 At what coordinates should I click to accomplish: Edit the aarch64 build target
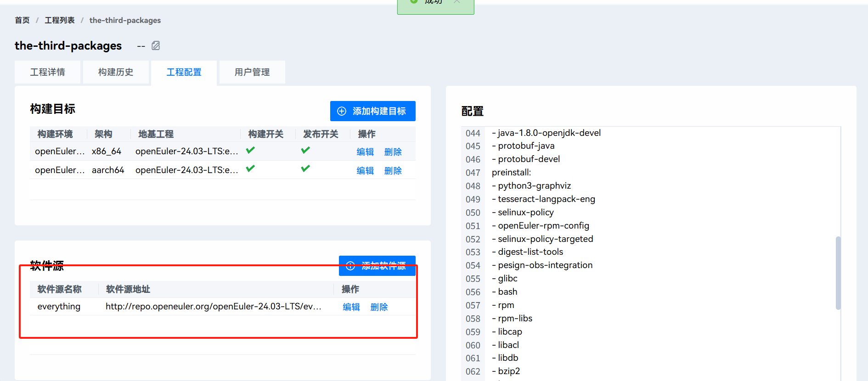[365, 171]
